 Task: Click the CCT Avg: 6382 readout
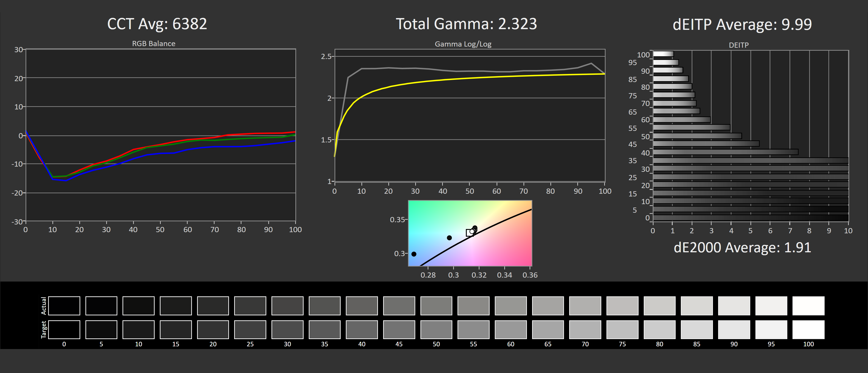tap(157, 24)
